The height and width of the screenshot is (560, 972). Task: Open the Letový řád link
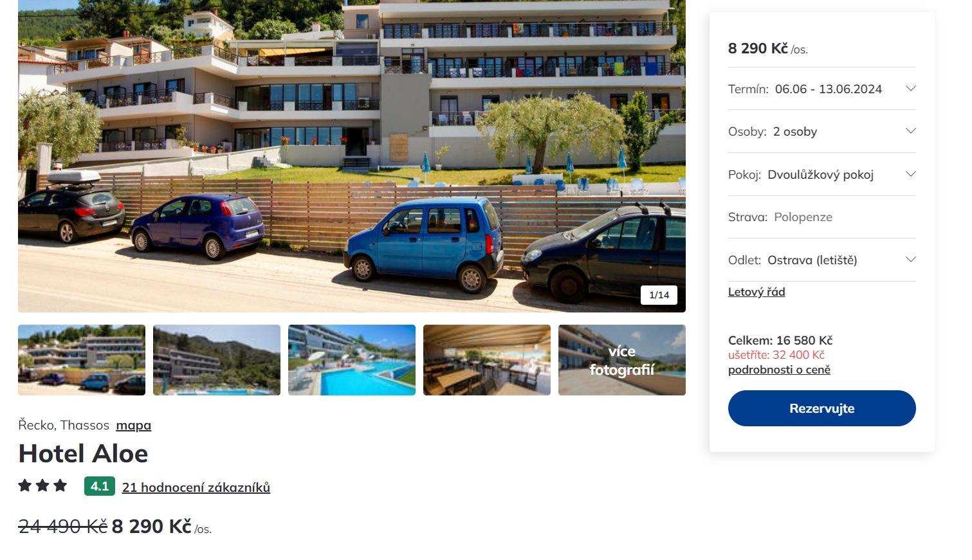click(757, 292)
